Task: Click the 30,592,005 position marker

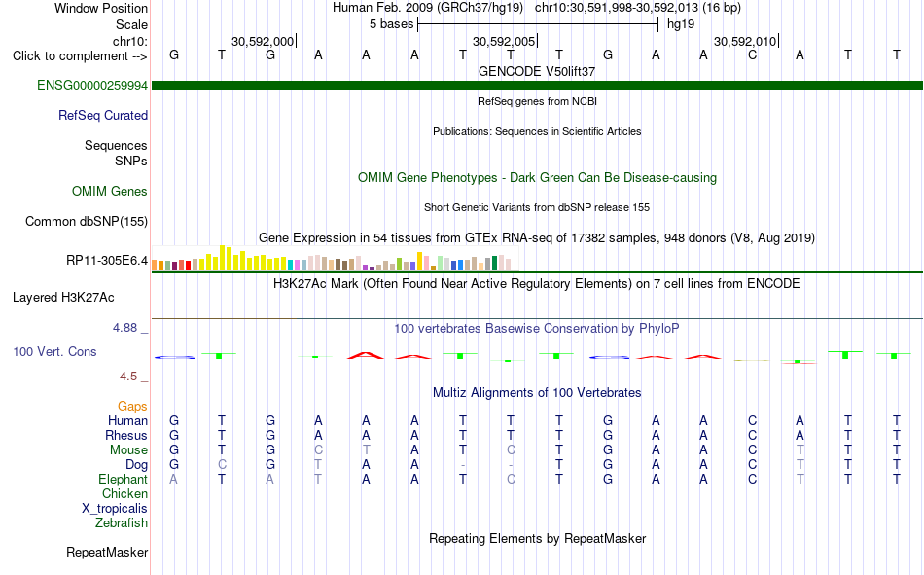Action: pos(505,41)
